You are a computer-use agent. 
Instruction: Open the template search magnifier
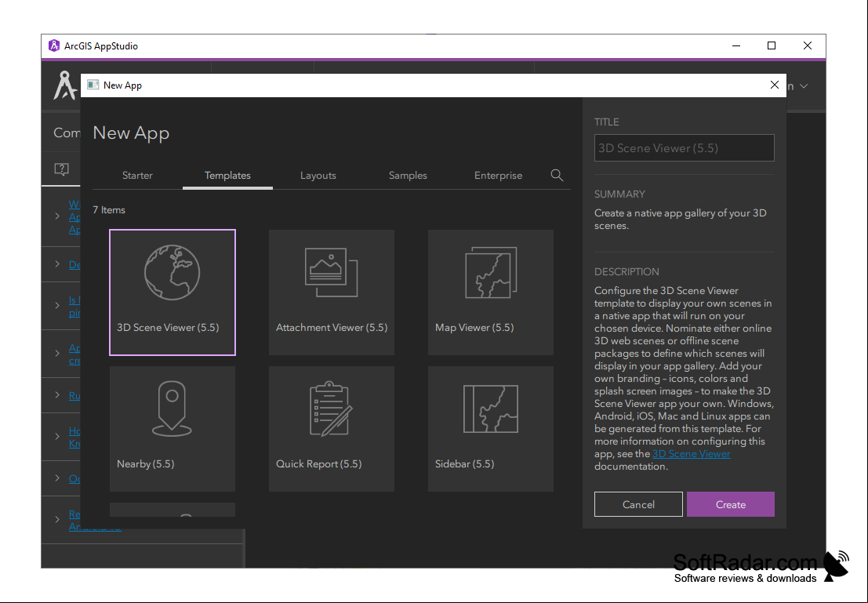[557, 176]
